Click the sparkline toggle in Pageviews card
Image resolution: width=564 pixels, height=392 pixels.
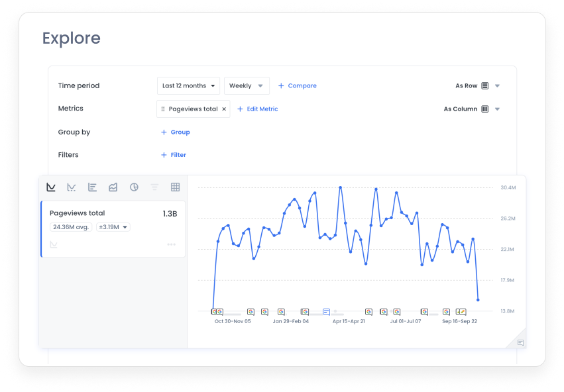pyautogui.click(x=54, y=244)
